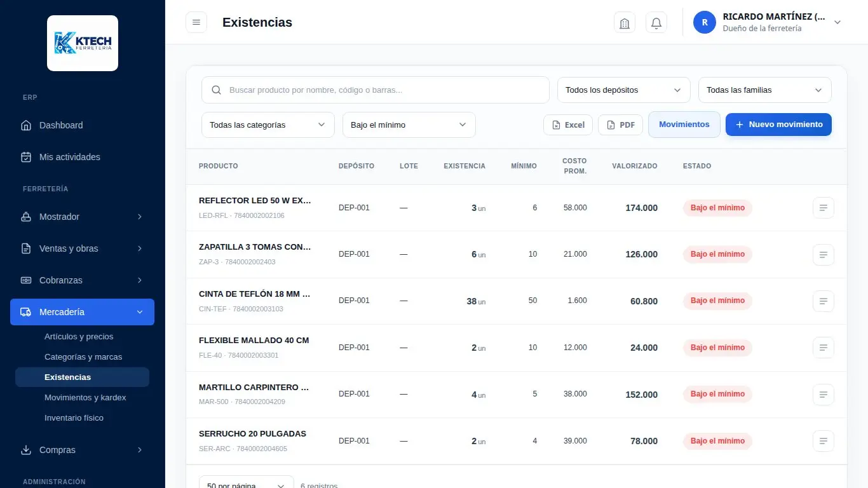Open Movimientos y kardex submenu item
The image size is (868, 488).
[85, 398]
